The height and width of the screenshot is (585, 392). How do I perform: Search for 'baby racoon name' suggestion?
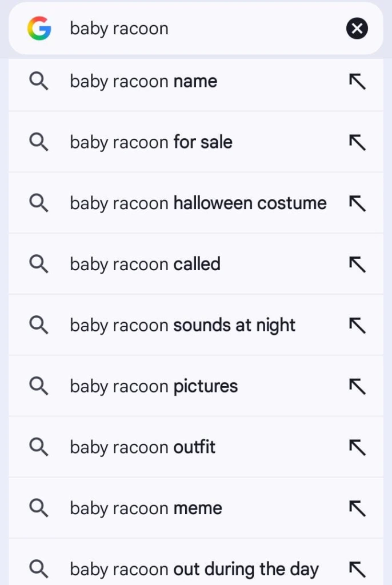click(143, 82)
